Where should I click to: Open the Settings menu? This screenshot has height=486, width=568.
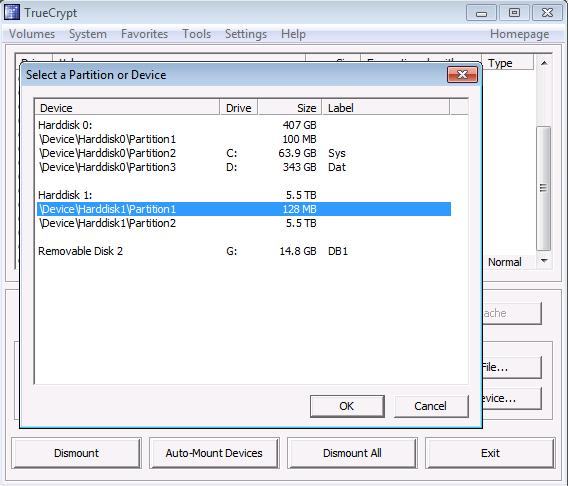(x=246, y=34)
